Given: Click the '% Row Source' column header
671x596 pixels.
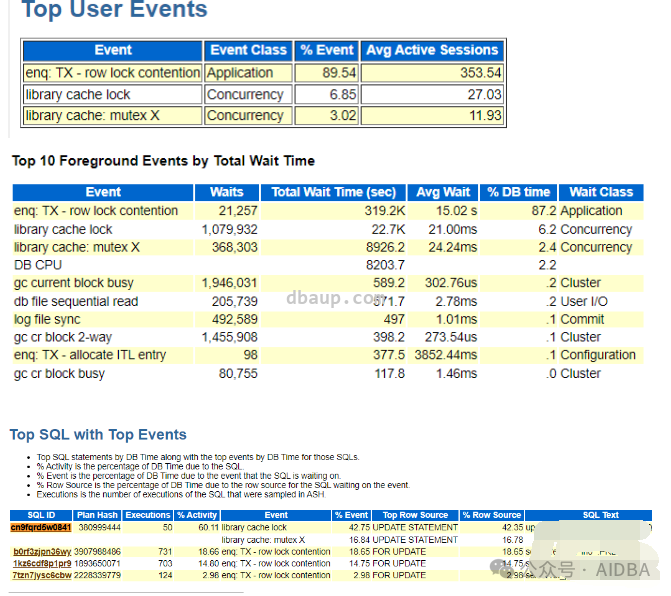Looking at the screenshot, I should tap(492, 515).
